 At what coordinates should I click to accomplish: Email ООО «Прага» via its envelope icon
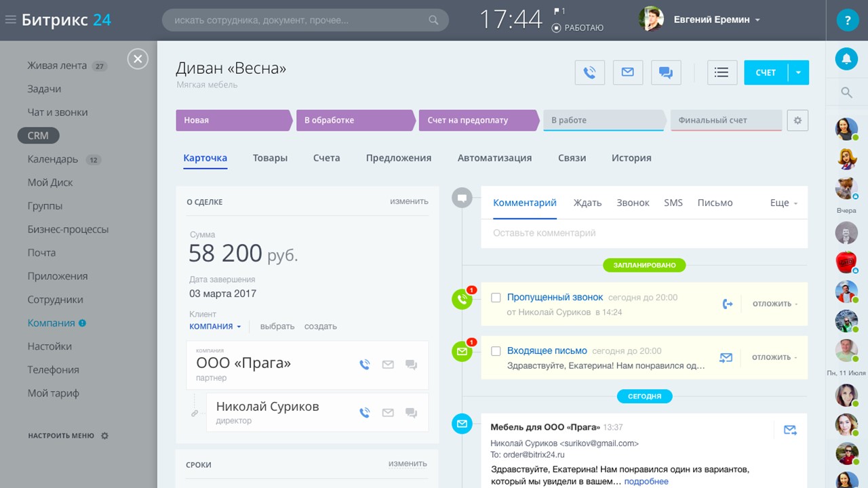388,365
